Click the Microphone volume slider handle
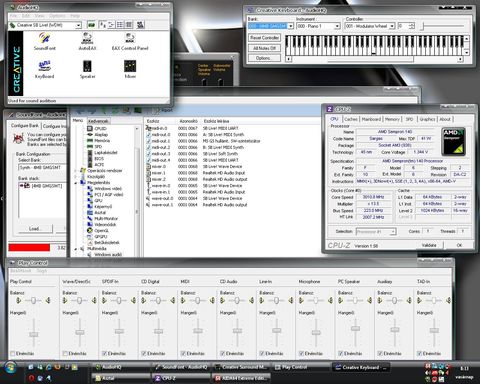Image resolution: width=480 pixels, height=384 pixels. click(316, 332)
